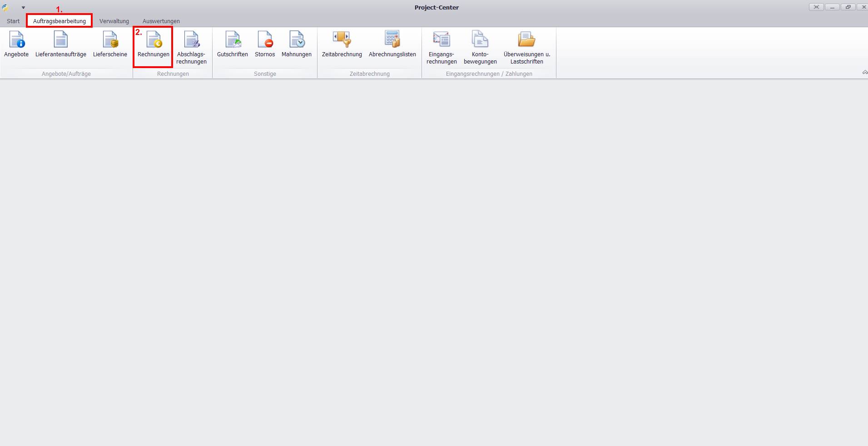
Task: Collapse the ribbon with the chevron
Action: coord(865,73)
